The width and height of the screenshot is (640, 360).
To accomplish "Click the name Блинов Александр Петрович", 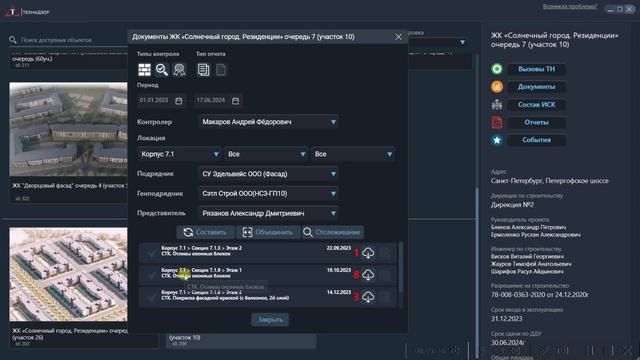I will 529,227.
